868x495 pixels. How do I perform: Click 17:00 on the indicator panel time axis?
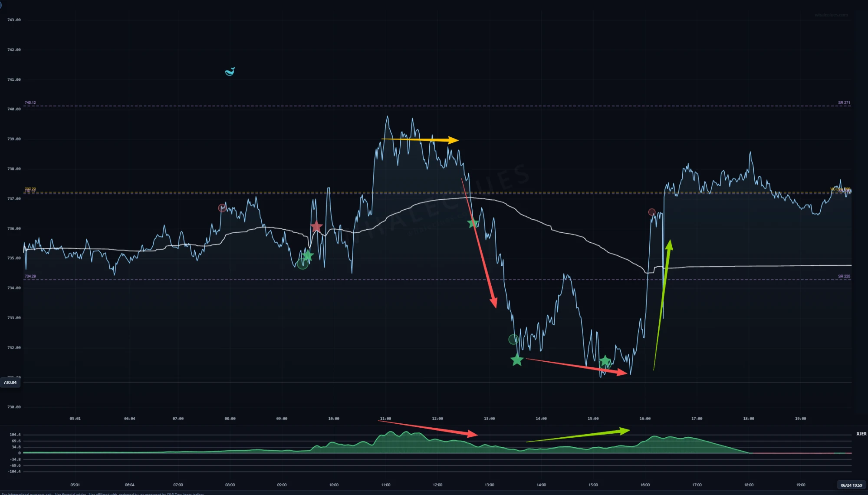pyautogui.click(x=697, y=485)
